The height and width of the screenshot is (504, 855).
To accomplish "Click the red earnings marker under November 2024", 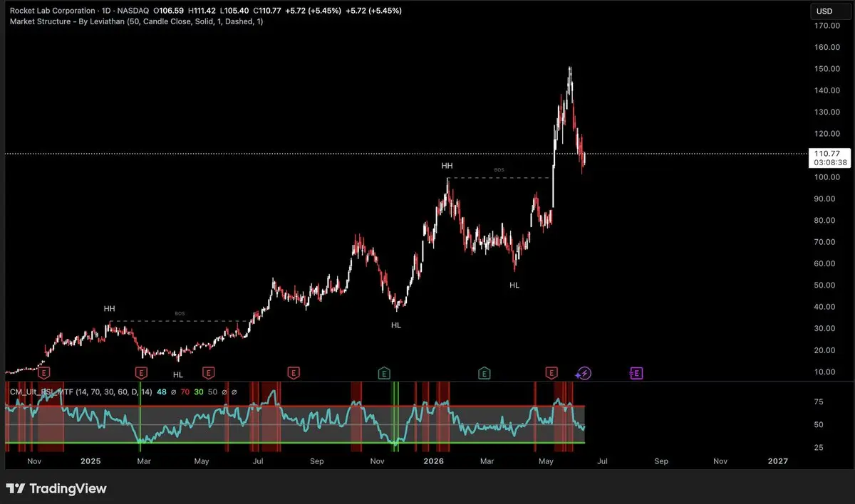I will click(x=45, y=372).
